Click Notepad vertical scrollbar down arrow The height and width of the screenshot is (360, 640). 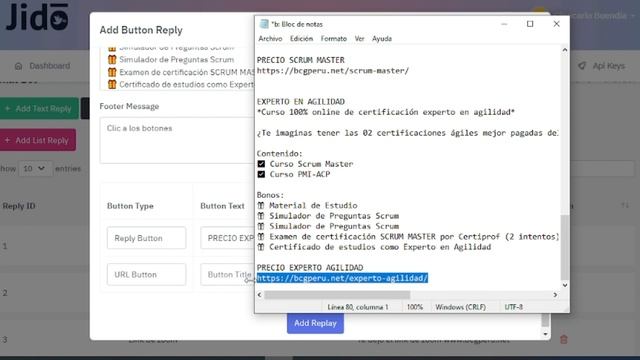[565, 285]
